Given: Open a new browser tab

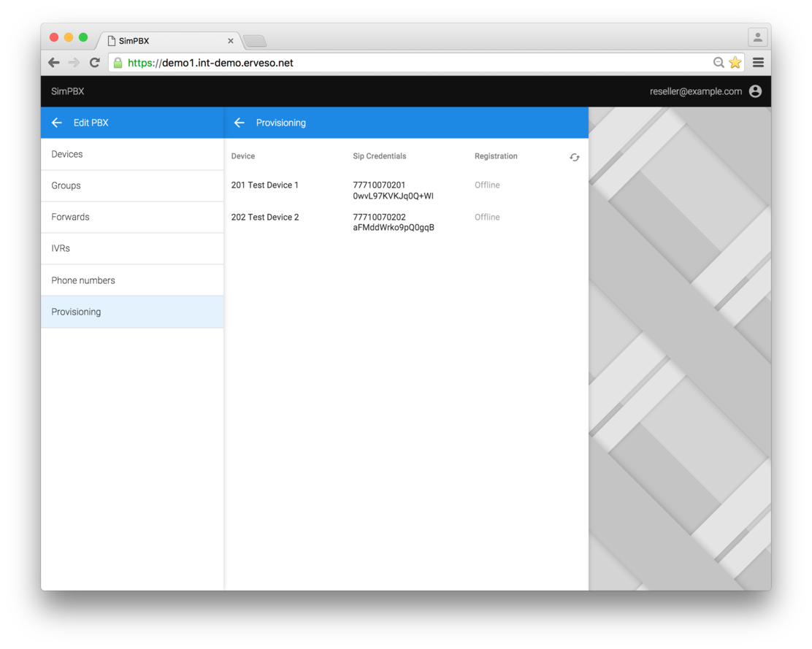Looking at the screenshot, I should 255,41.
